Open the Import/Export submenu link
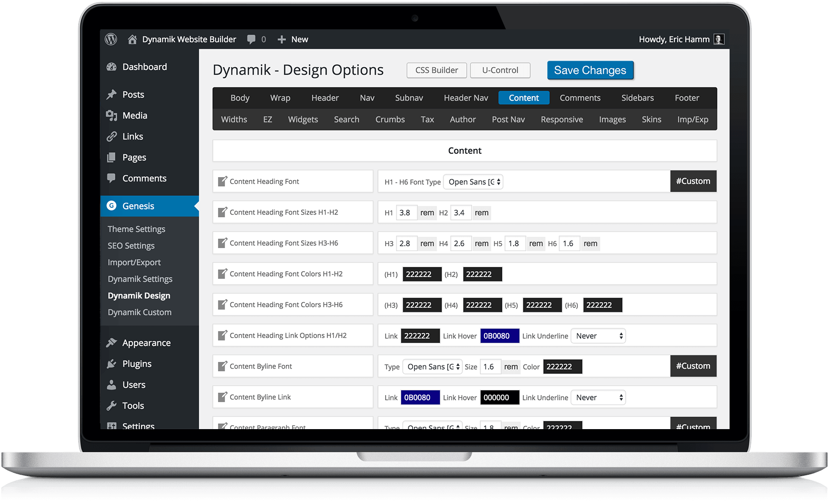 click(x=134, y=263)
